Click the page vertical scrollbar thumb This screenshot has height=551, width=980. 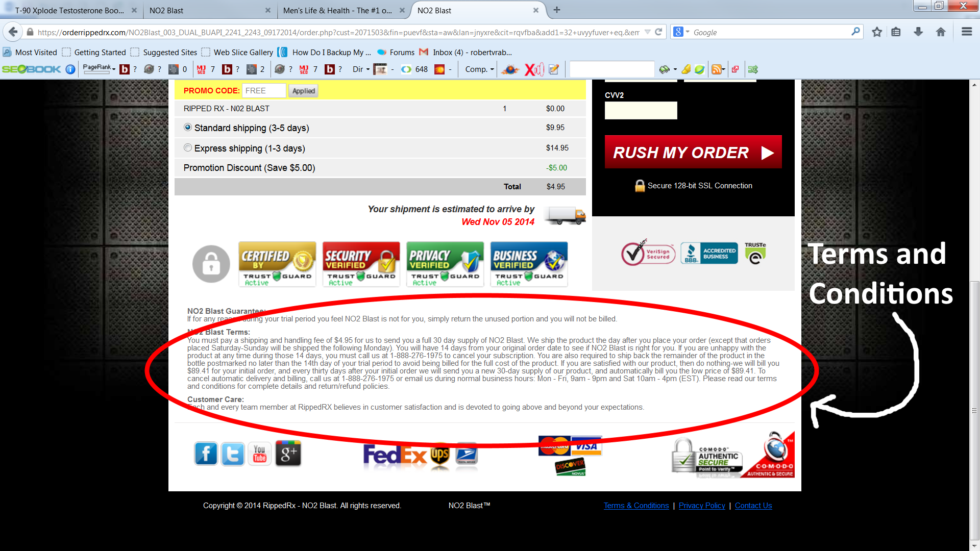click(974, 410)
